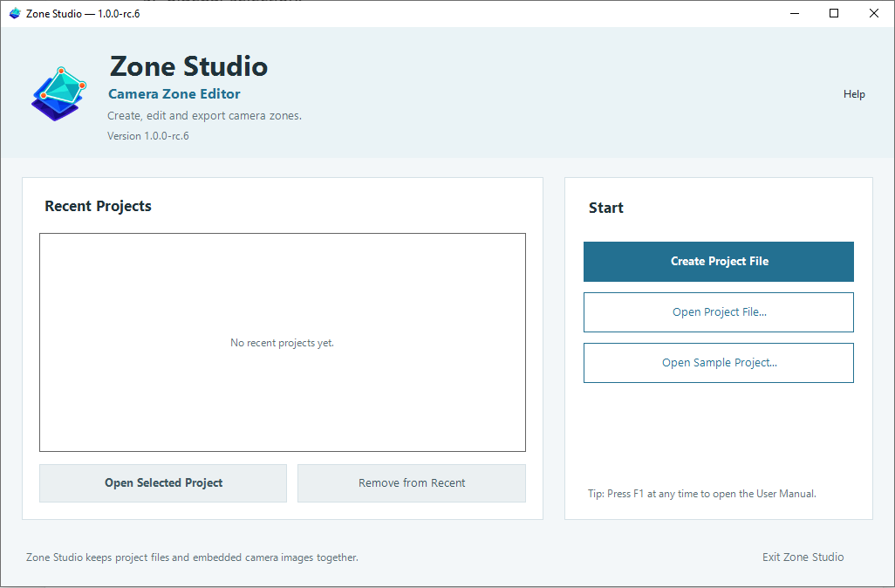Close the Zone Studio window
This screenshot has height=588, width=895.
[874, 13]
